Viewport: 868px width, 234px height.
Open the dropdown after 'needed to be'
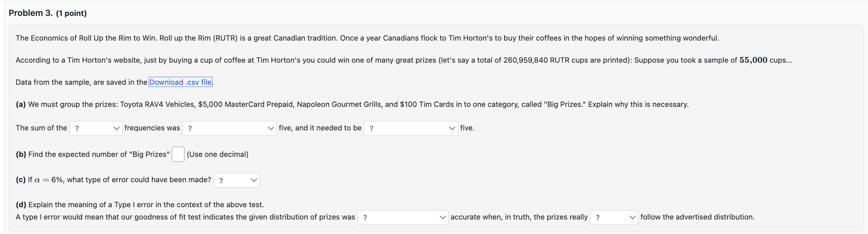click(410, 128)
